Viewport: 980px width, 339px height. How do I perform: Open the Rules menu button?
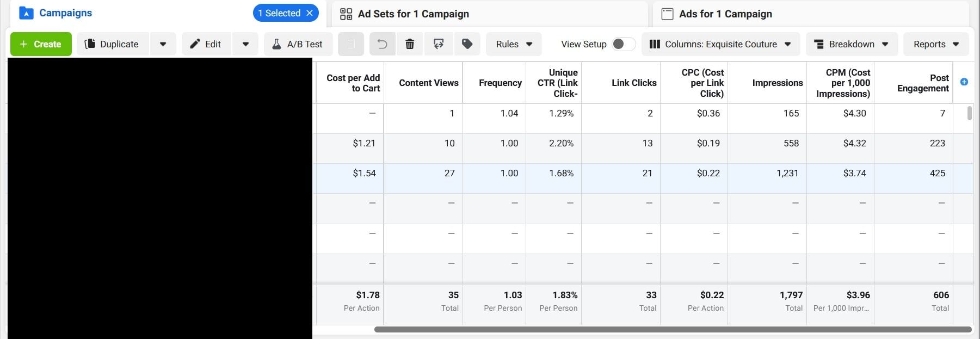click(514, 44)
